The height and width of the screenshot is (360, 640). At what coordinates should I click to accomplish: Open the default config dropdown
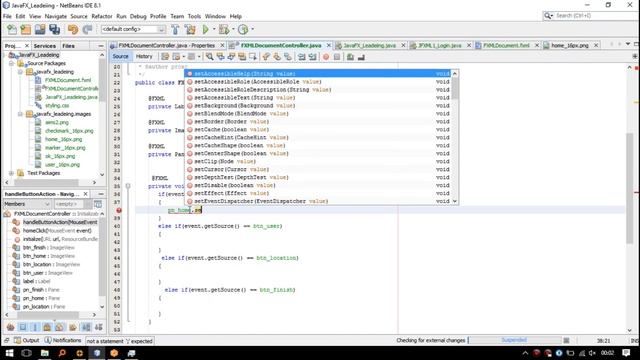click(x=161, y=29)
